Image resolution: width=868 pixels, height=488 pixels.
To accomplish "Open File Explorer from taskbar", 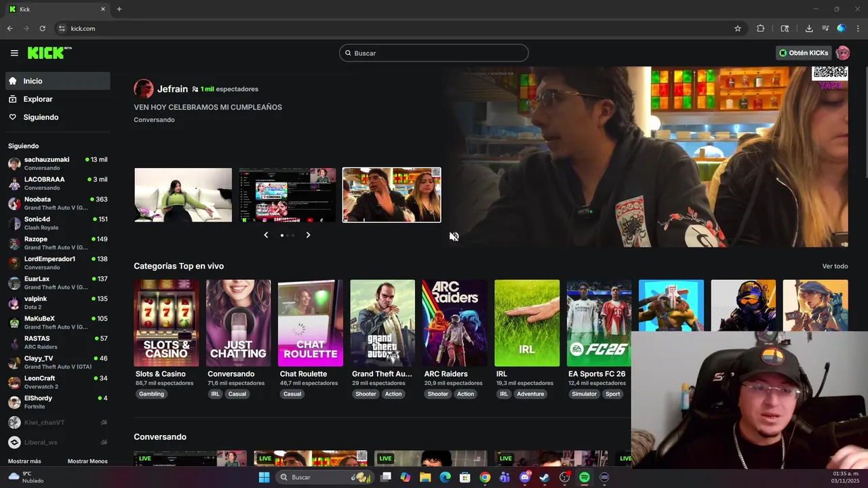I will coord(425,477).
